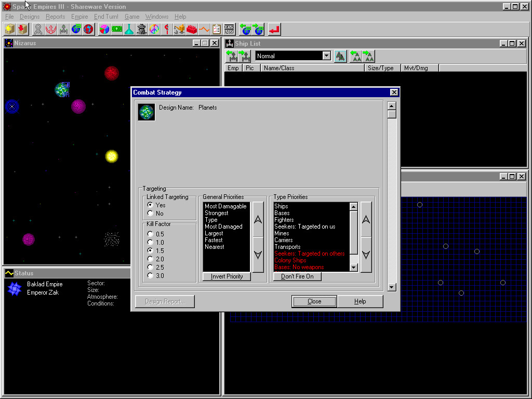532x399 pixels.
Task: Click the orange crane construction icon
Action: pyautogui.click(x=179, y=30)
